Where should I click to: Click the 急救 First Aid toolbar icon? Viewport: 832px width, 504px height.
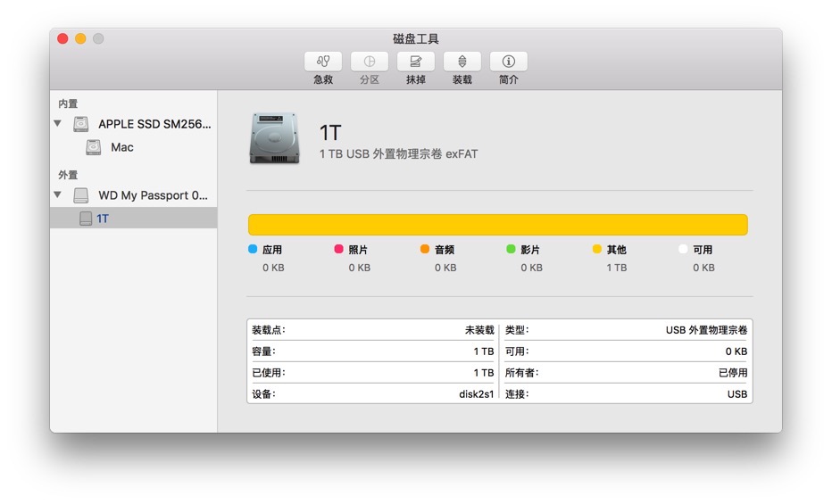click(x=323, y=62)
